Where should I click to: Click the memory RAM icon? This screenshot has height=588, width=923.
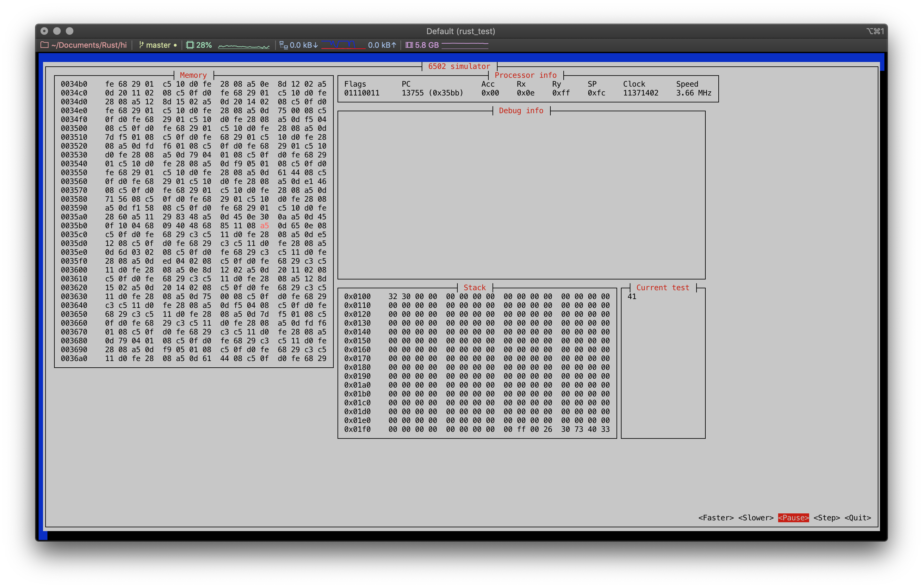[409, 45]
